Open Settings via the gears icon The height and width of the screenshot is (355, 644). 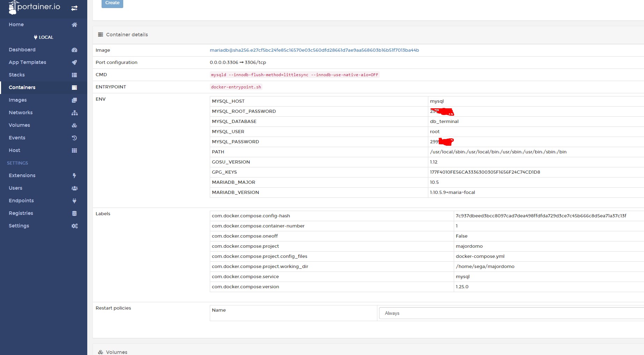[74, 226]
